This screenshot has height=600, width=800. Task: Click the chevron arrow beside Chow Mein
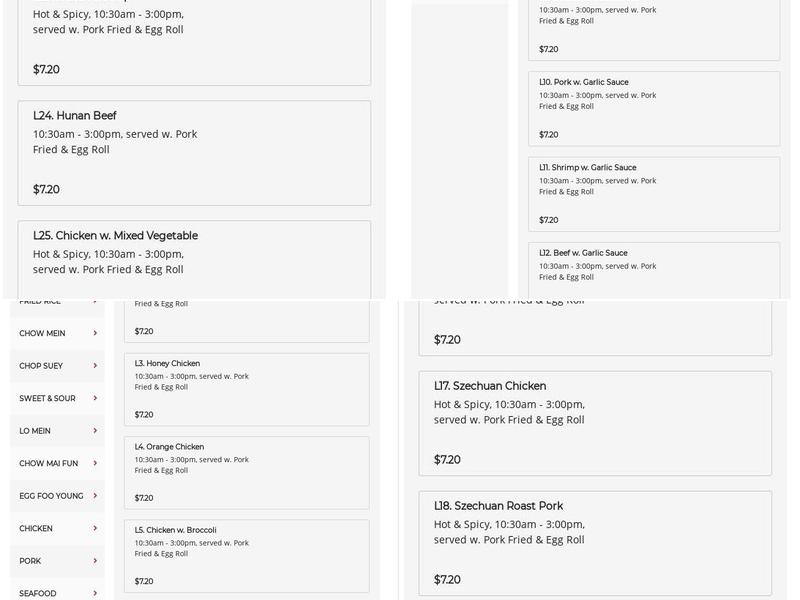pos(95,333)
